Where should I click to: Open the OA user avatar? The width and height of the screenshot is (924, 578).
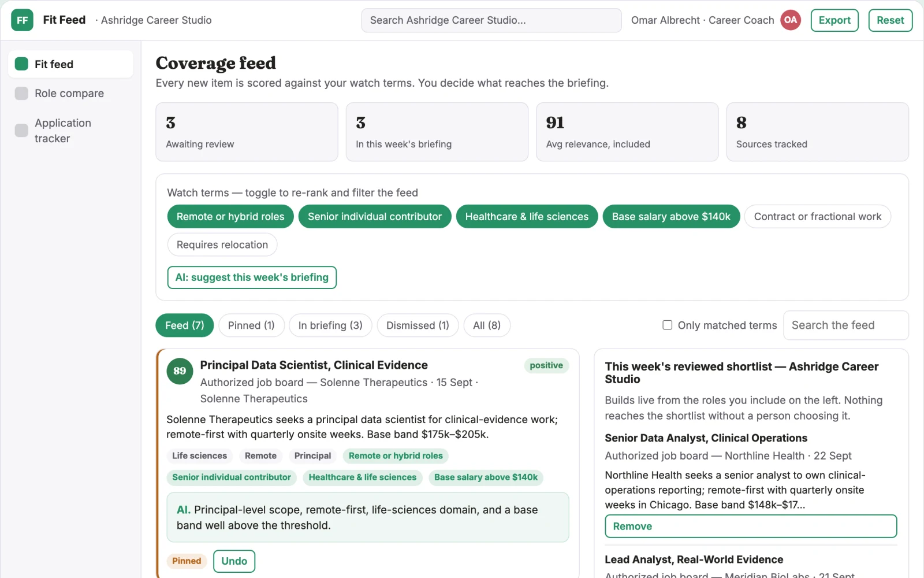(791, 20)
